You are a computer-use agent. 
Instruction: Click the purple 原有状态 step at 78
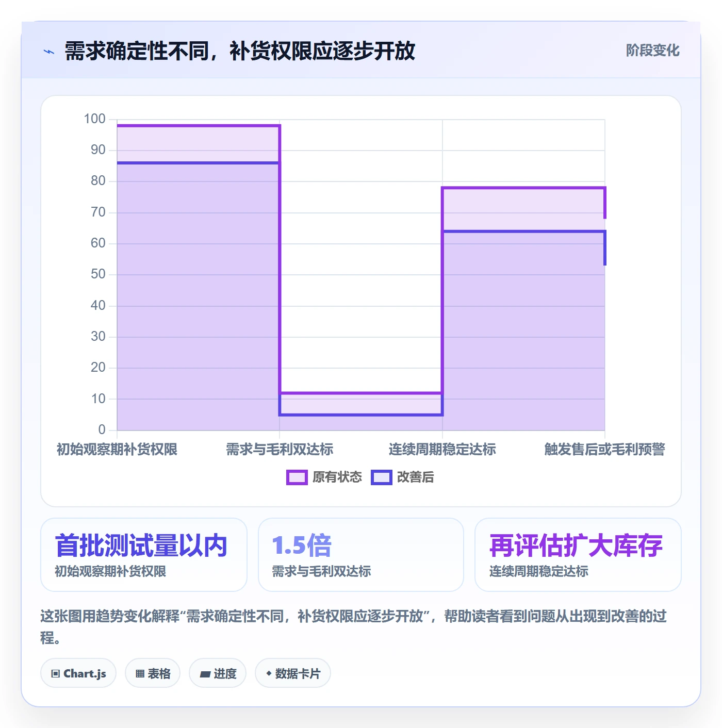click(523, 188)
